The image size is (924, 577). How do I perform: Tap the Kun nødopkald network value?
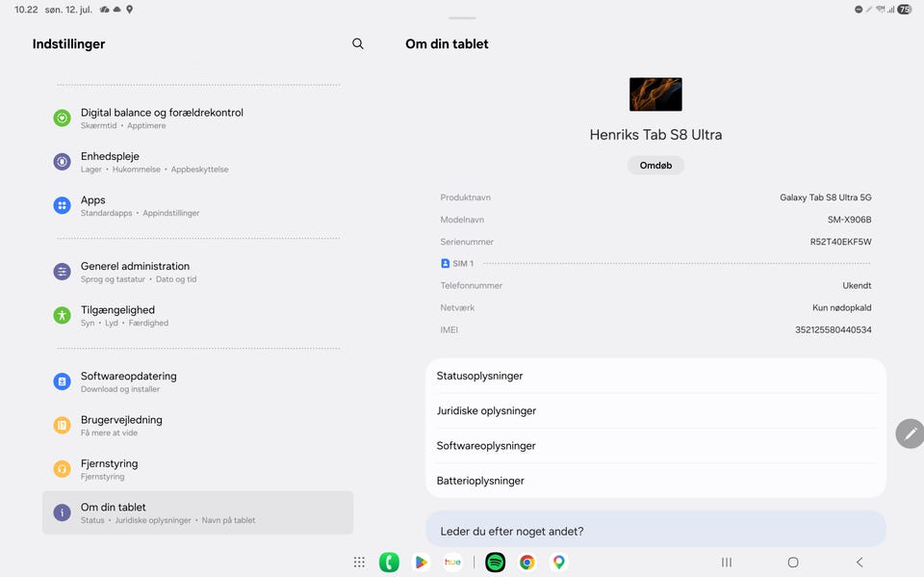[841, 307]
